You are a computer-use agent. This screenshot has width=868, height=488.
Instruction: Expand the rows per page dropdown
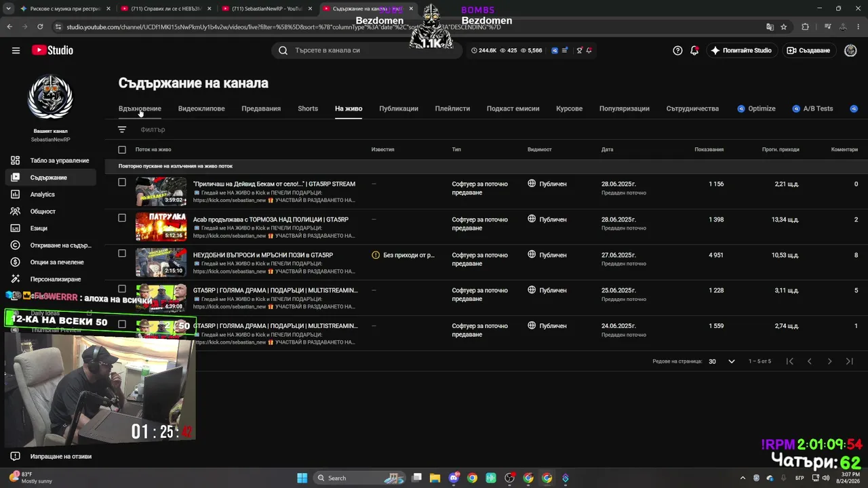[722, 361]
